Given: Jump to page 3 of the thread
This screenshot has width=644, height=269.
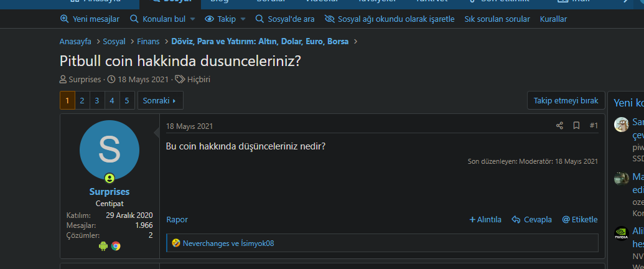Looking at the screenshot, I should 97,100.
